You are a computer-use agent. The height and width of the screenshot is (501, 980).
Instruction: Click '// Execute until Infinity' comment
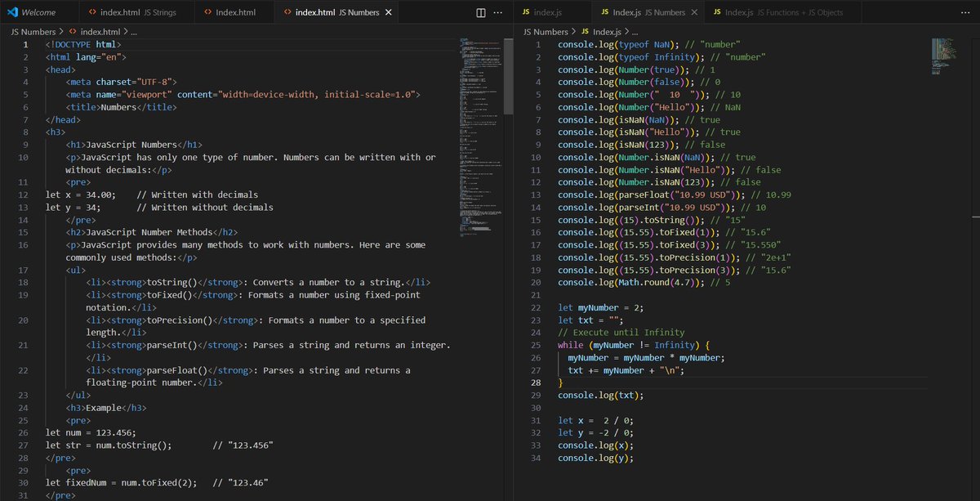click(x=620, y=333)
